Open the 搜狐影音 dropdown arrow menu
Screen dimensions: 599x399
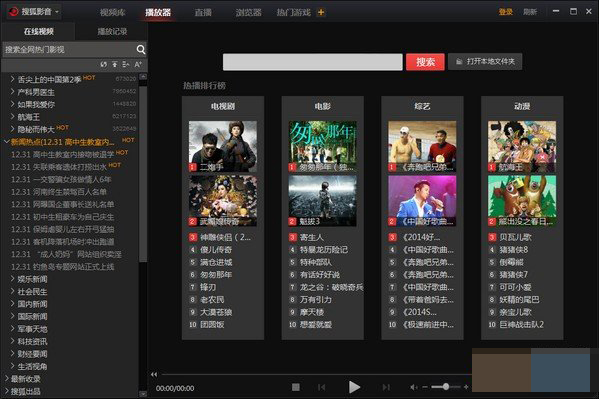click(x=57, y=12)
